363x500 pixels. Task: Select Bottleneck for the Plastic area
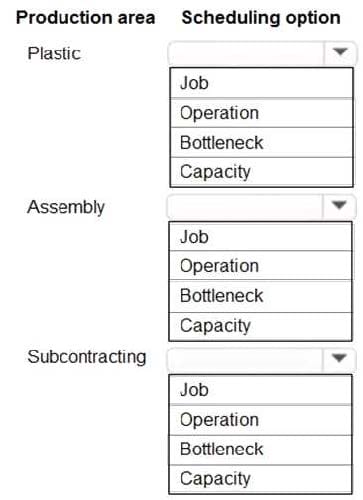(261, 142)
